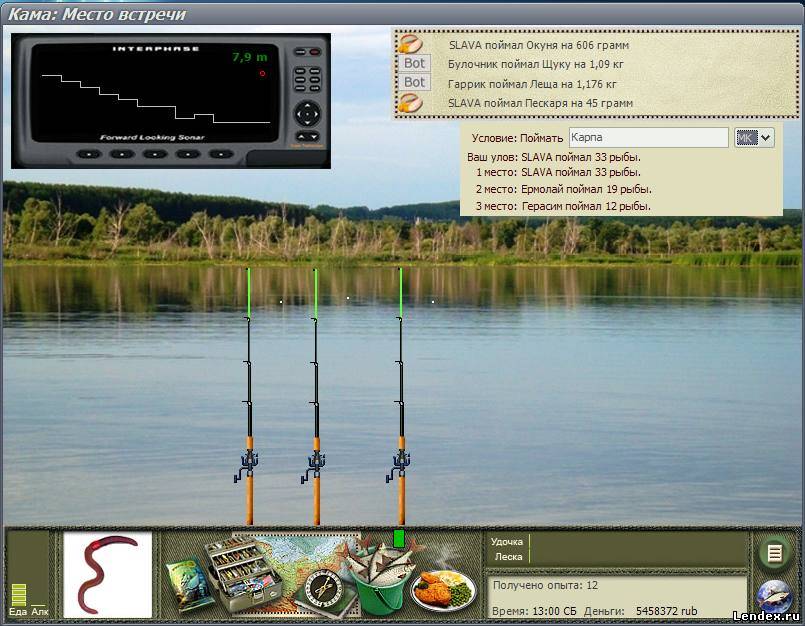Screen dimensions: 805x626
Task: Click the 'SLAVA поймал Окуня на 606 грамм' message
Action: coord(539,45)
